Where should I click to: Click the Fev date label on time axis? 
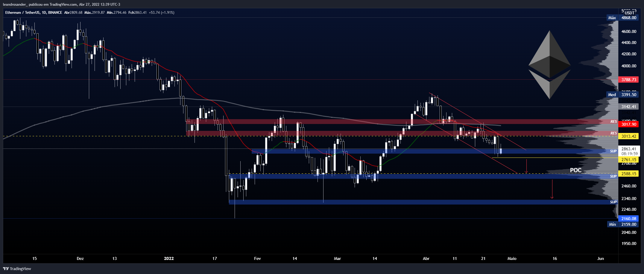pos(257,258)
